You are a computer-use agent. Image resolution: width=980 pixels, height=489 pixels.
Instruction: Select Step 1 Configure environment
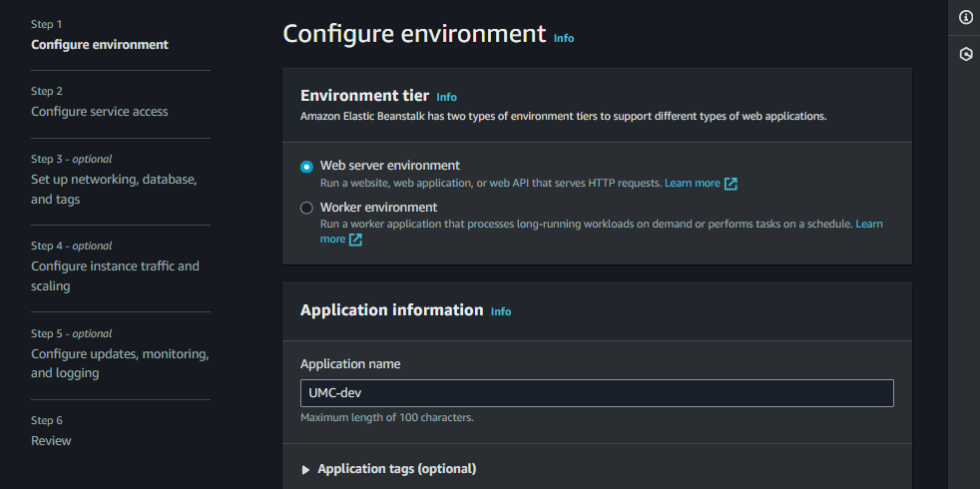(100, 44)
